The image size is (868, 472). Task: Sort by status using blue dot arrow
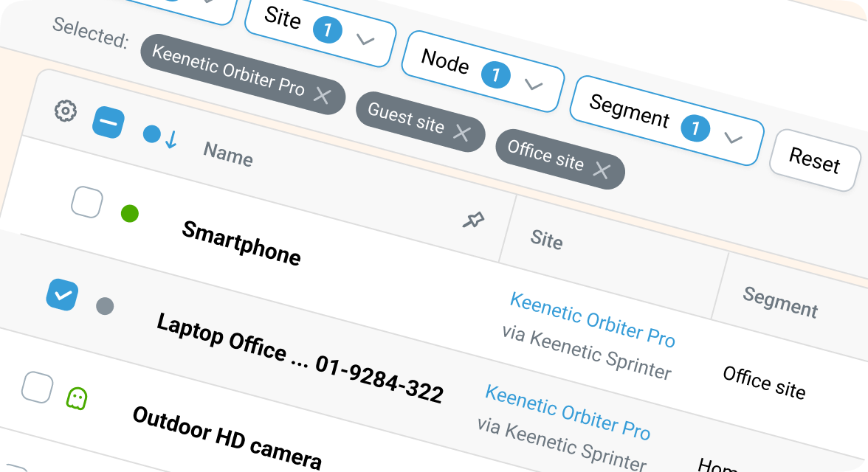(x=161, y=136)
